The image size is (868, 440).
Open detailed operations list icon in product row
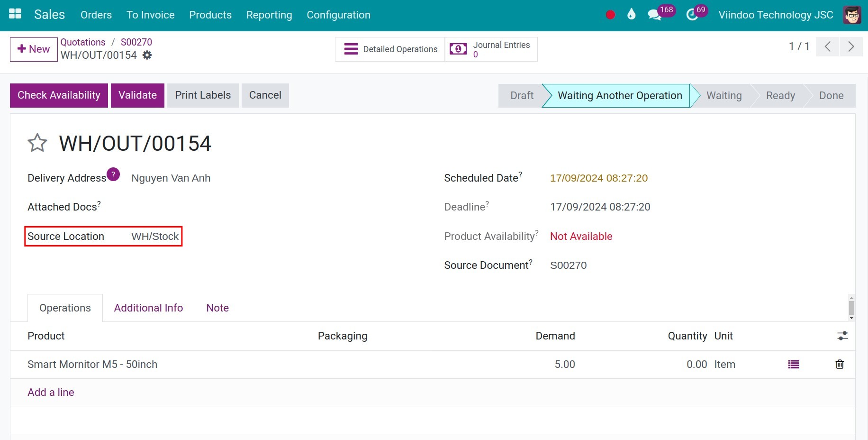coord(794,364)
